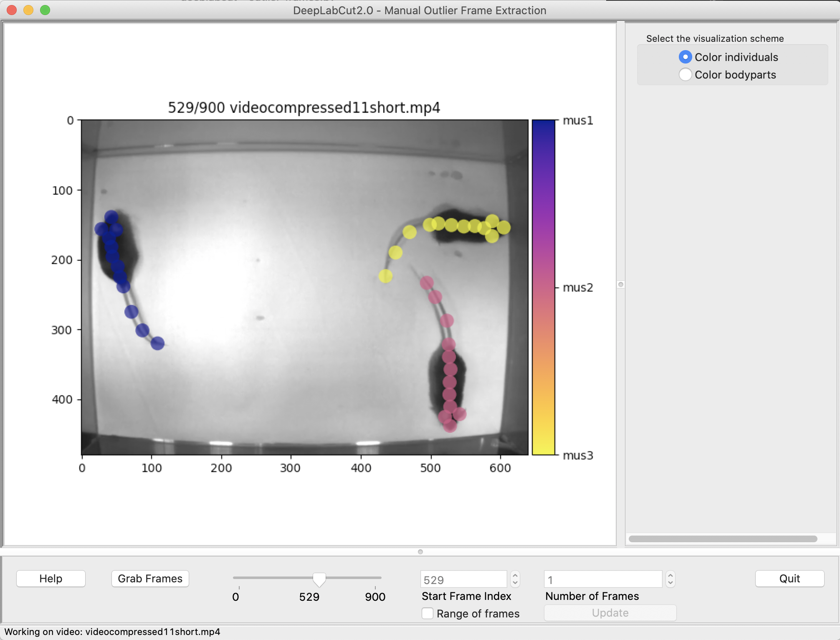Click the Select the visualization scheme label
840x640 pixels.
(715, 38)
